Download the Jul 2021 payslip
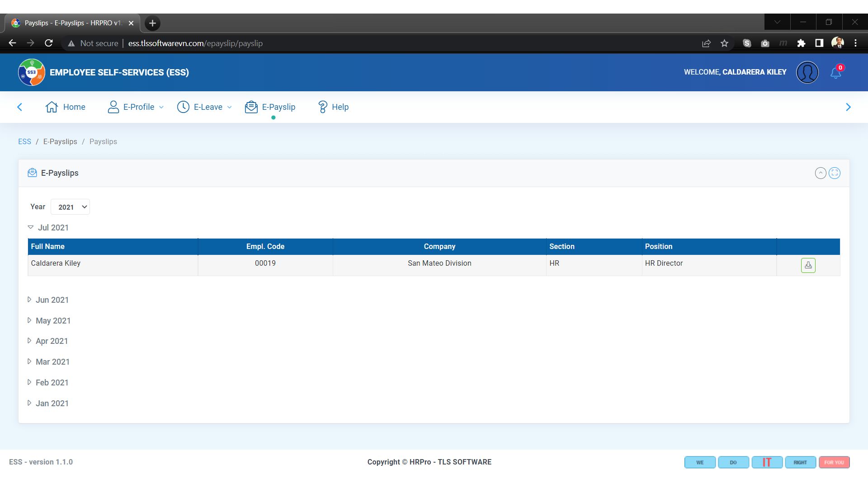 (808, 265)
